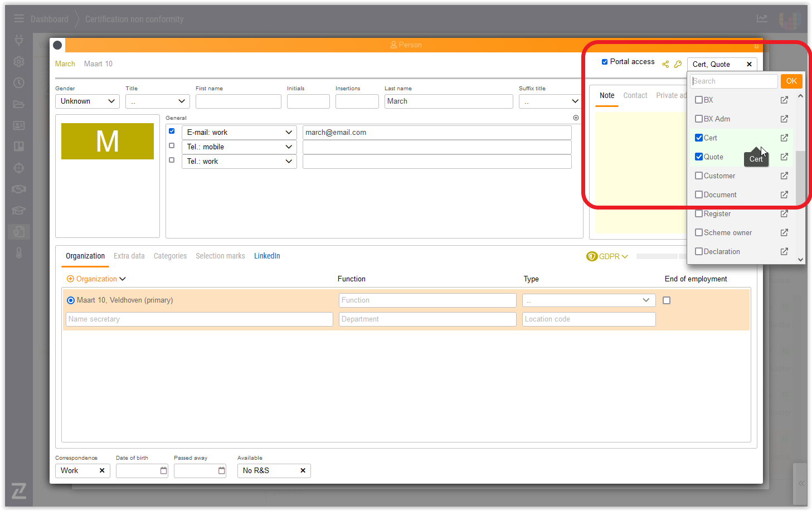Viewport: 812px width, 511px height.
Task: Check the Document option in the list
Action: 699,194
